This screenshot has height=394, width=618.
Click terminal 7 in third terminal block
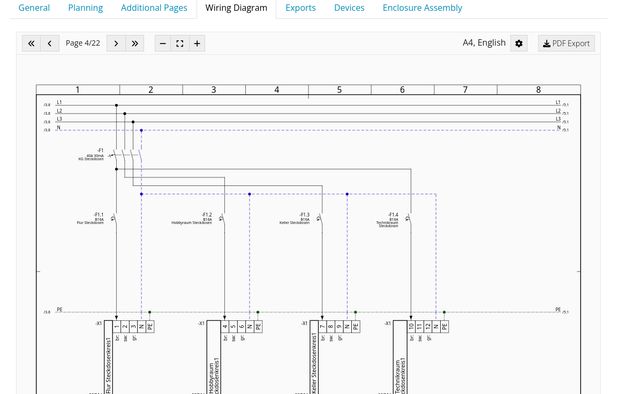322,326
